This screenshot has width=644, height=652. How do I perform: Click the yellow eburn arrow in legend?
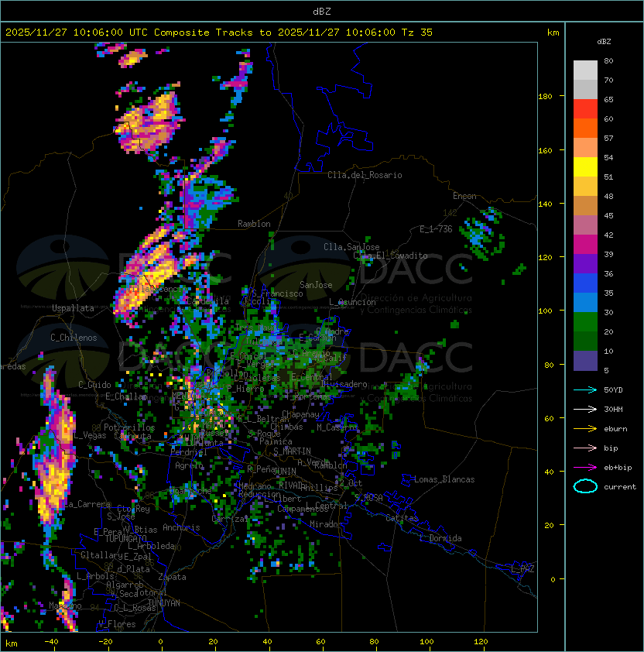tap(585, 429)
